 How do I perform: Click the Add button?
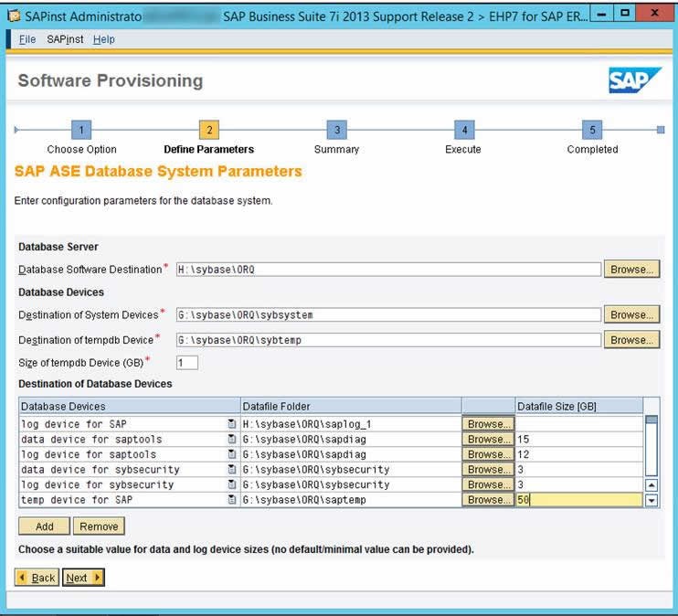[x=44, y=526]
